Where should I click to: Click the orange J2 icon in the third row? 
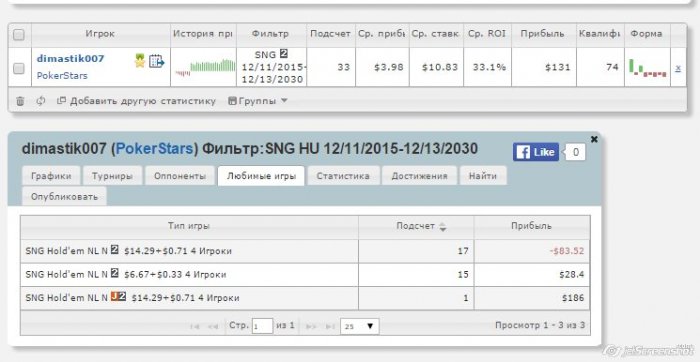(118, 296)
